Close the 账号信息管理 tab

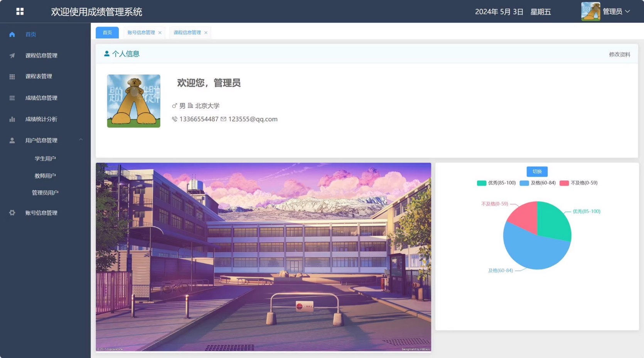click(x=160, y=33)
